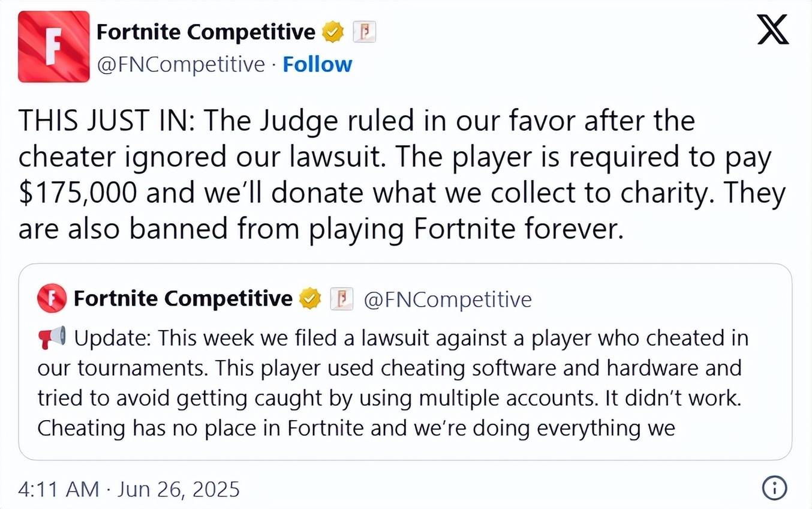This screenshot has height=509, width=812.
Task: Open the X logo
Action: 772,30
